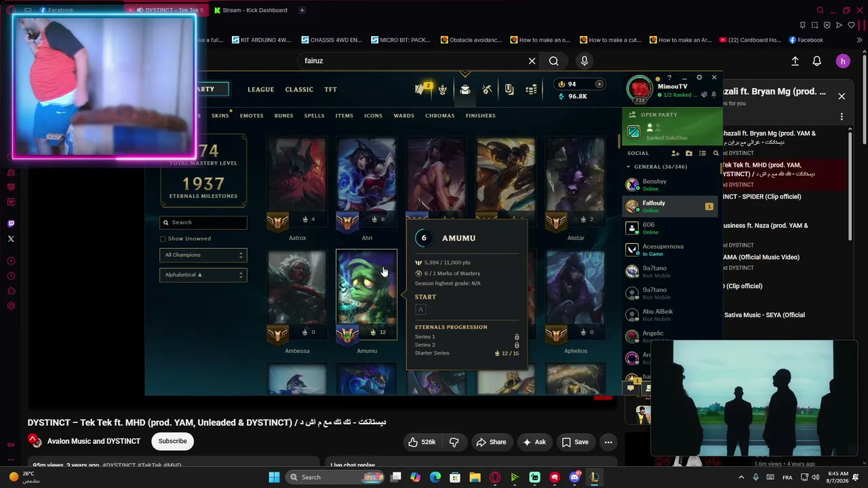Click the Windows Start button
The height and width of the screenshot is (488, 868).
pos(274,477)
